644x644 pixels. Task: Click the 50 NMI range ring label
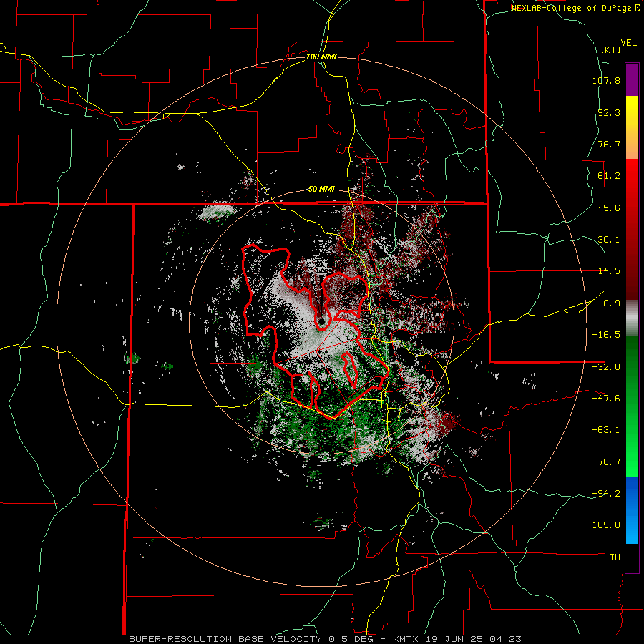(x=321, y=190)
